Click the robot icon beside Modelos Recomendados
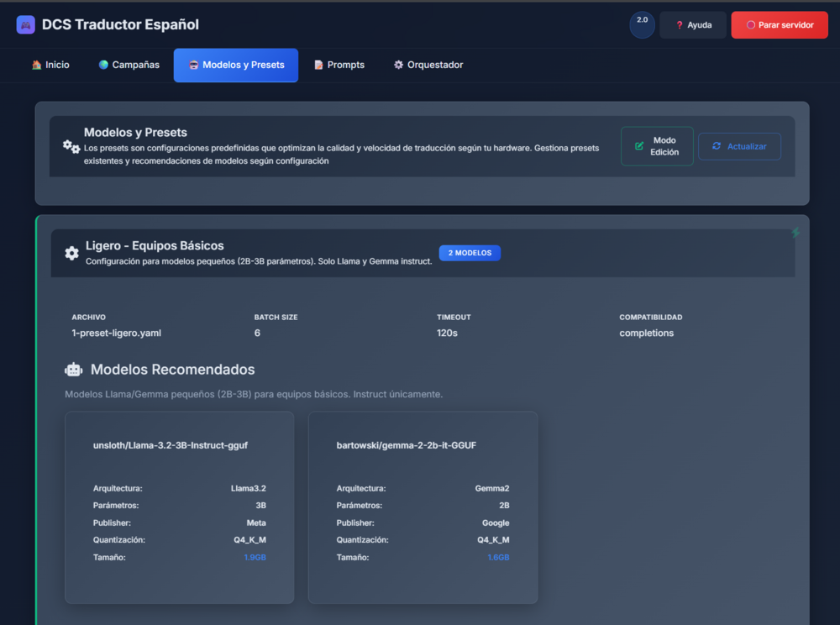 (x=73, y=370)
